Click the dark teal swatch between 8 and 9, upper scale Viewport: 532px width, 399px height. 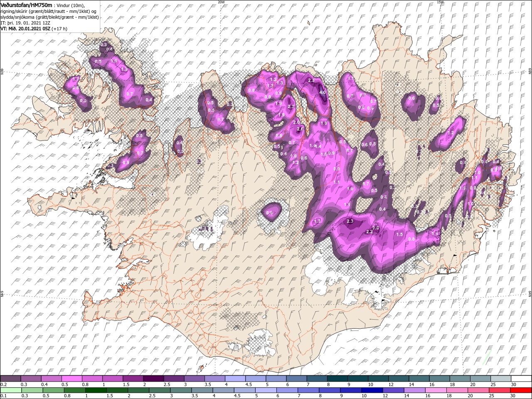click(x=337, y=379)
